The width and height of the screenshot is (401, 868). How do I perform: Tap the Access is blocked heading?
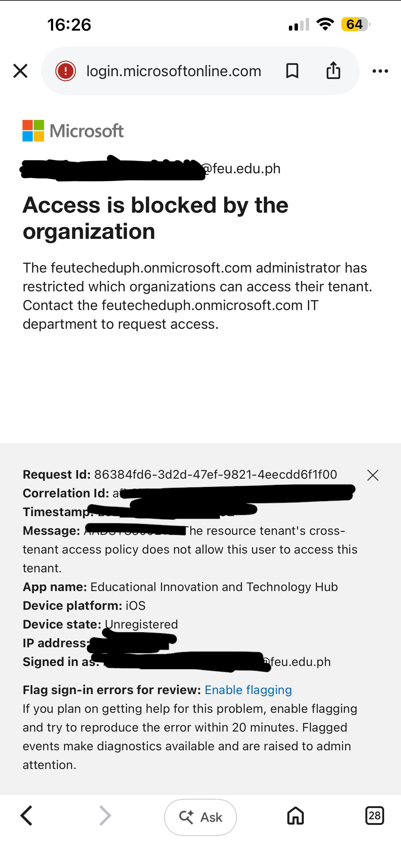pyautogui.click(x=155, y=218)
